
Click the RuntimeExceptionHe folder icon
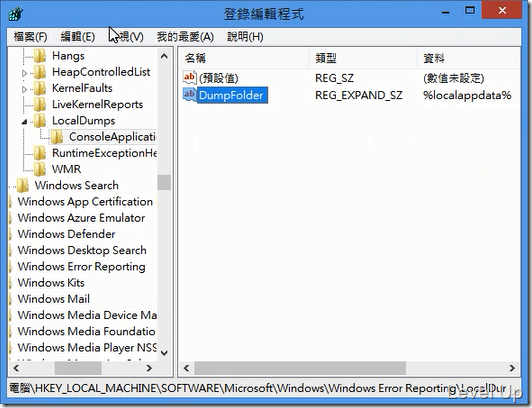[x=40, y=153]
